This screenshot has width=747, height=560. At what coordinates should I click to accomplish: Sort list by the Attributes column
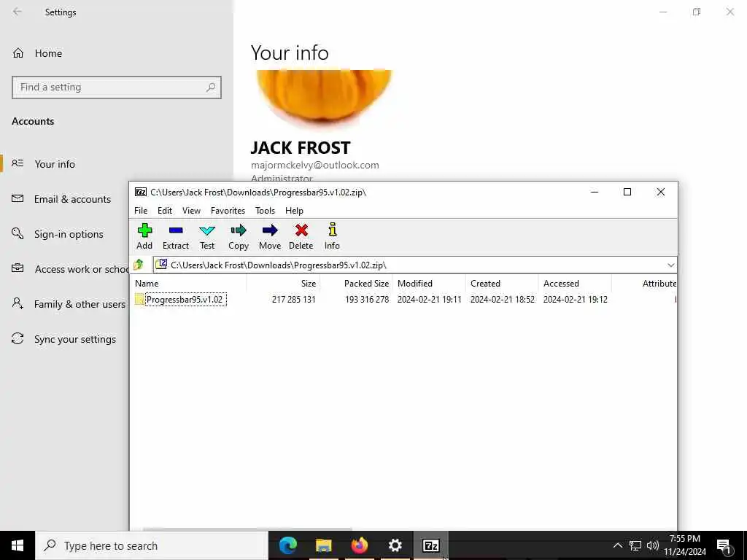(644, 284)
